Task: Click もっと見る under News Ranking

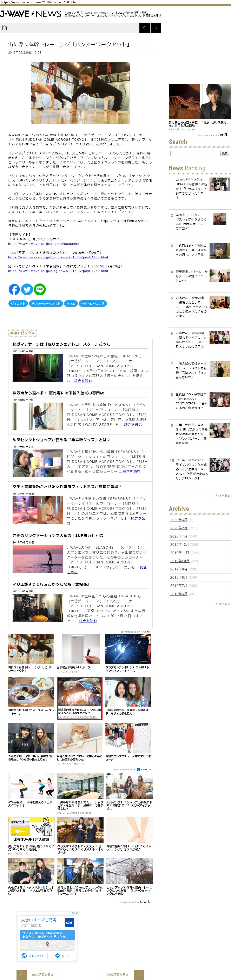Action: (223, 496)
